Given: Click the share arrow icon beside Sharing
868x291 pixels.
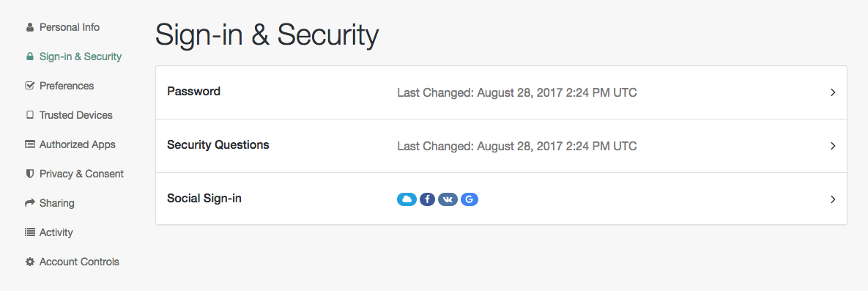Looking at the screenshot, I should [30, 203].
